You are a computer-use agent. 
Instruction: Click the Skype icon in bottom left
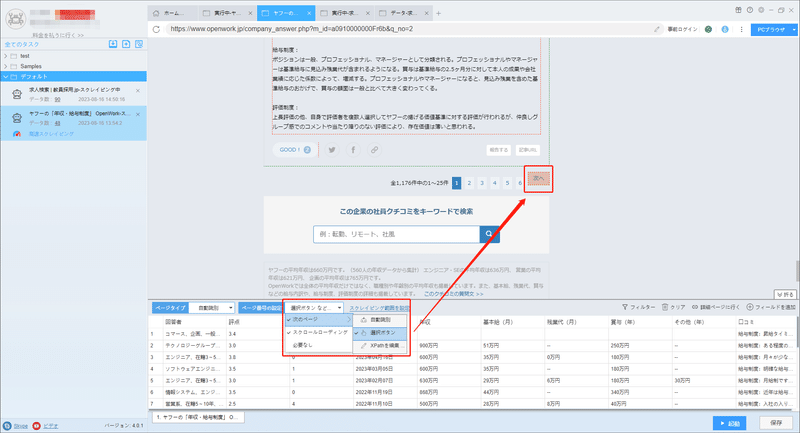pos(7,426)
